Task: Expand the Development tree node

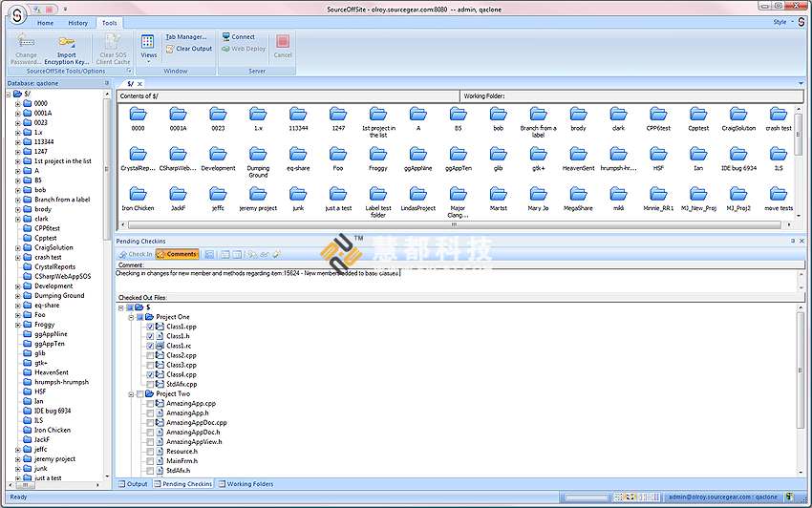Action: pos(17,286)
